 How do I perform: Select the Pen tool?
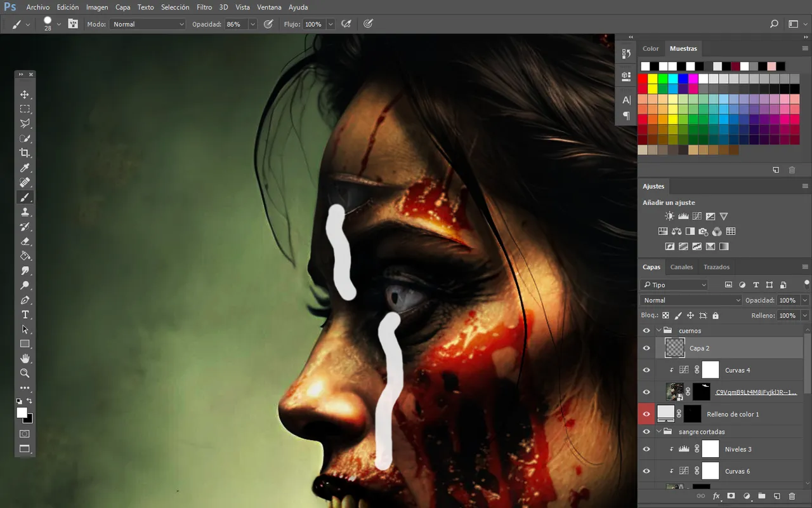point(25,300)
